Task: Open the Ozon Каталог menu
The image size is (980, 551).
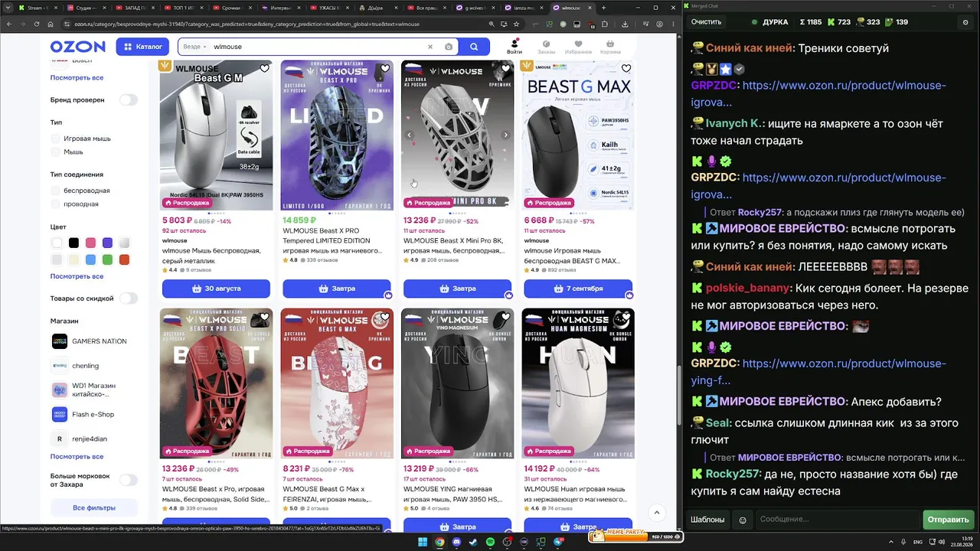Action: [x=142, y=47]
